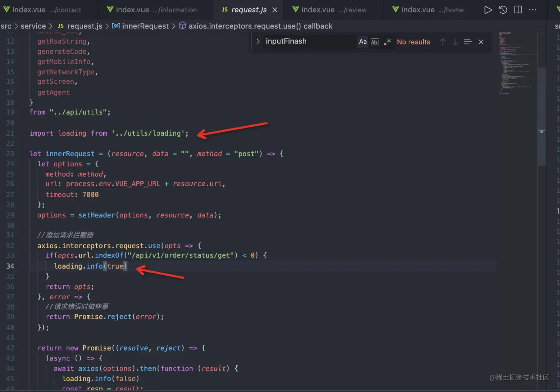Viewport: 560px width, 392px height.
Task: Close the request.js tab
Action: [x=275, y=10]
